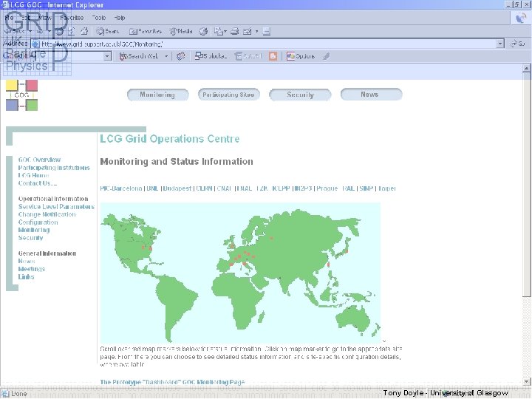Viewport: 532px width, 399px height.
Task: Open the Favorites menu
Action: 72,18
